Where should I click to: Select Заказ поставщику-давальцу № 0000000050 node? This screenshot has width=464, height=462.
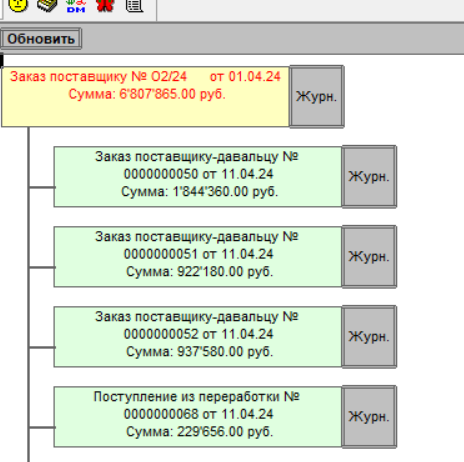click(198, 177)
